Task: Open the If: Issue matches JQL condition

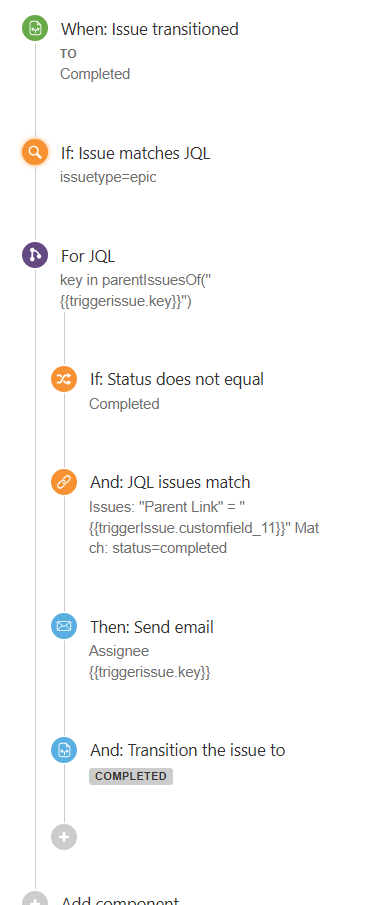Action: pos(136,154)
